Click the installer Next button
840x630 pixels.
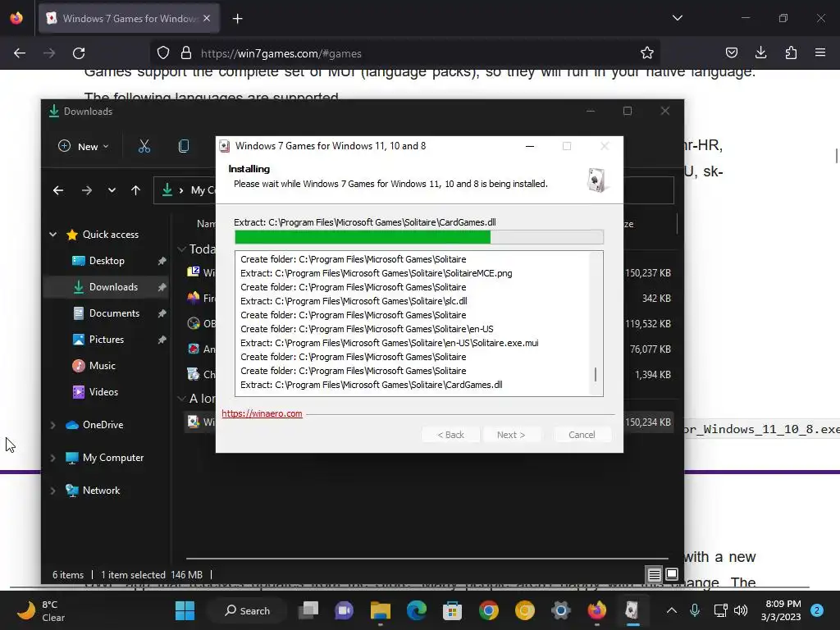click(511, 435)
